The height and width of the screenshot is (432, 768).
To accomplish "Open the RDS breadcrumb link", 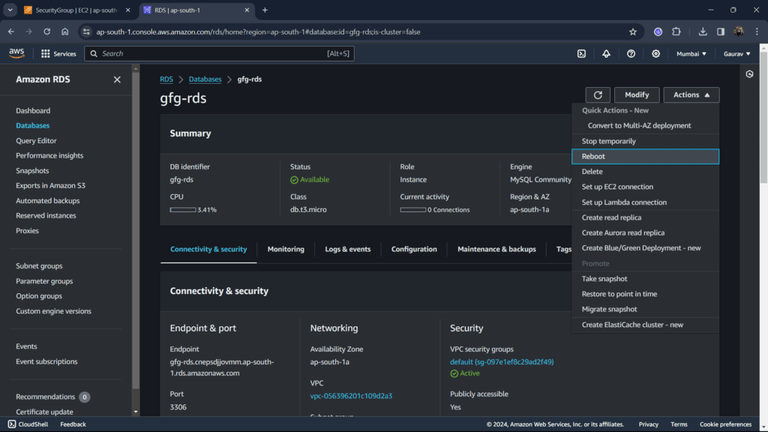I will click(x=166, y=79).
